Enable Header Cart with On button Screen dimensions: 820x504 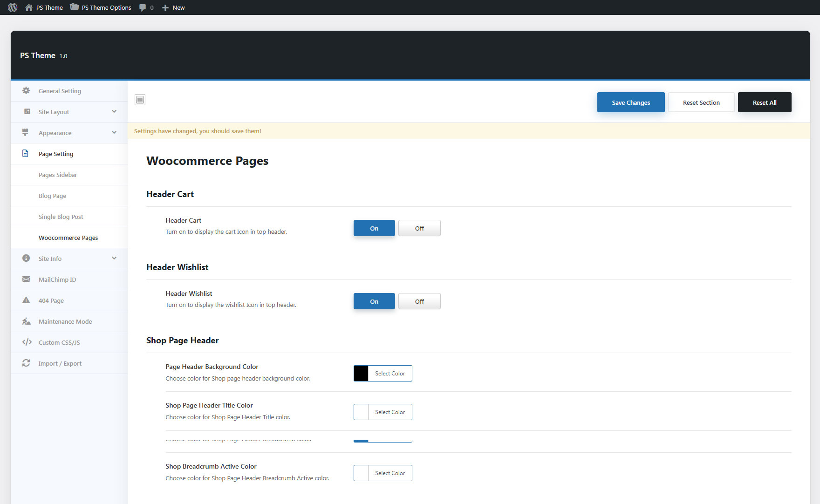[x=374, y=228]
